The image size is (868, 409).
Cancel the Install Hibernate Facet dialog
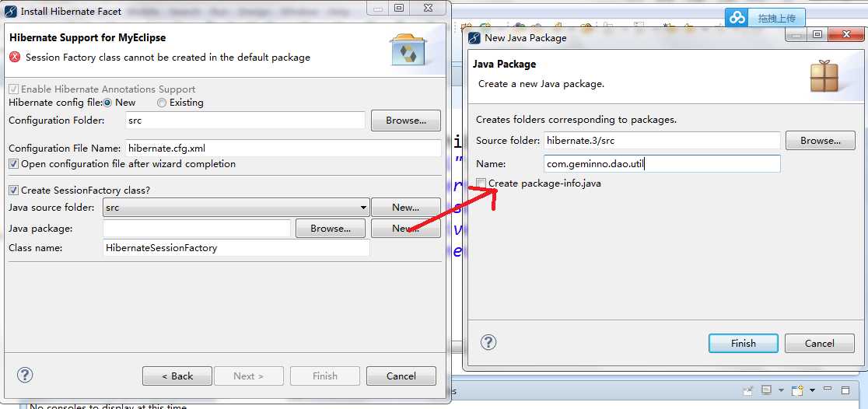(x=401, y=376)
